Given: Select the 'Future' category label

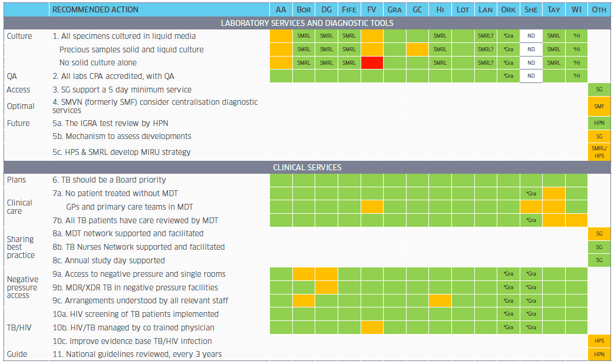Looking at the screenshot, I should pos(18,123).
